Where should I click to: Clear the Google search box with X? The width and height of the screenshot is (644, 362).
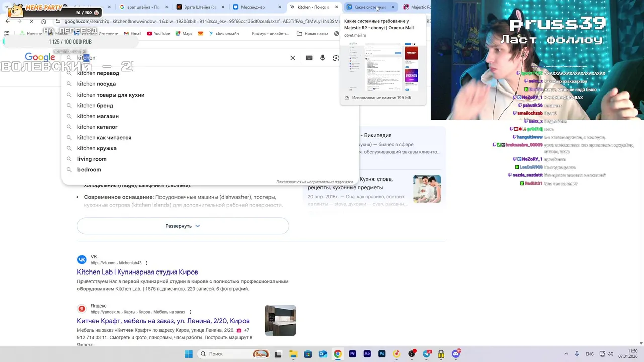click(x=293, y=58)
